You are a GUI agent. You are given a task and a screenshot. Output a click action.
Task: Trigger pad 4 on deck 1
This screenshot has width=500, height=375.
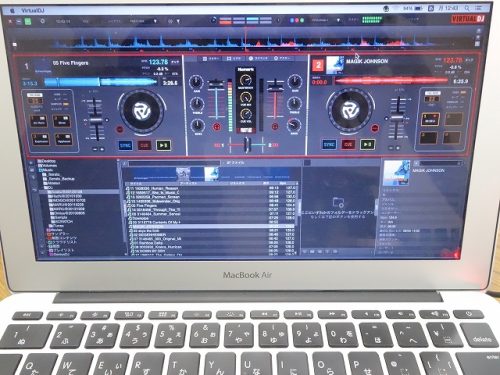pos(63,139)
